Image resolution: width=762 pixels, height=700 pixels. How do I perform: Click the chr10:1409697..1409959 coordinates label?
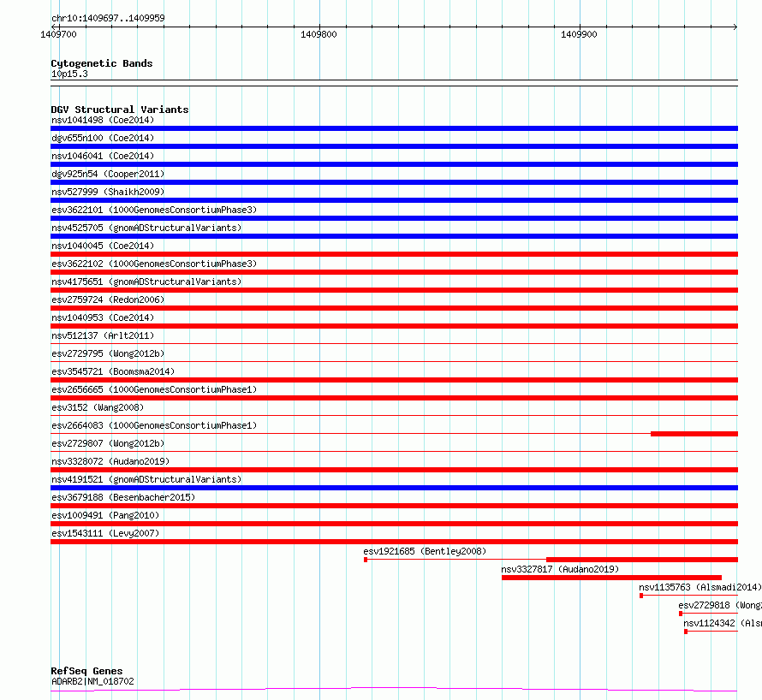(108, 18)
